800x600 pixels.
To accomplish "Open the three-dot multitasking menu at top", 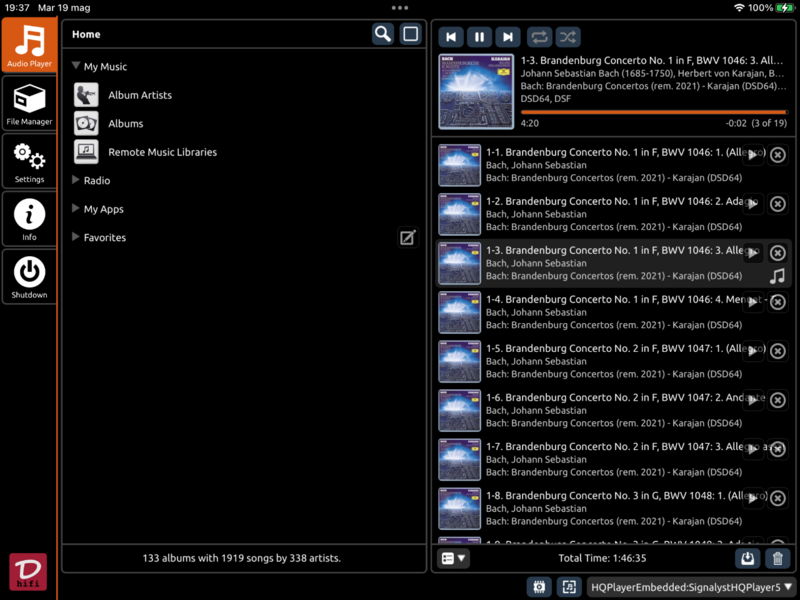I will tap(400, 8).
